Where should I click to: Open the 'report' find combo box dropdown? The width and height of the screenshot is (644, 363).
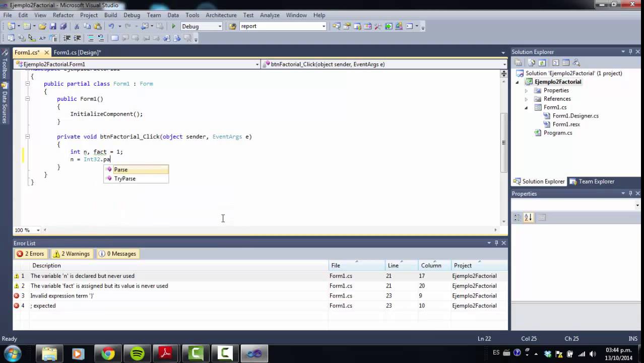click(324, 26)
